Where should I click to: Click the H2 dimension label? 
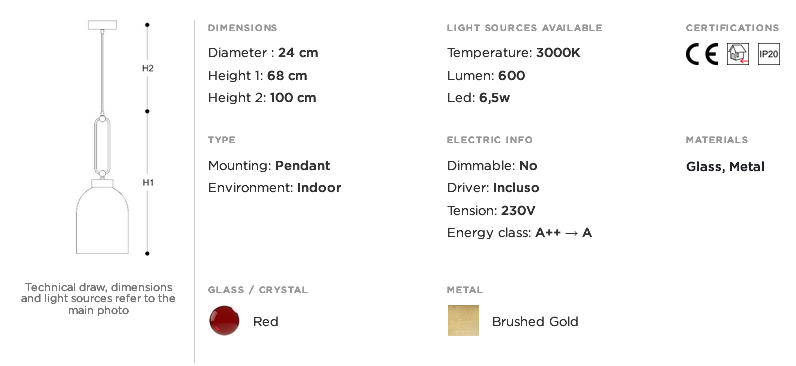[x=148, y=68]
